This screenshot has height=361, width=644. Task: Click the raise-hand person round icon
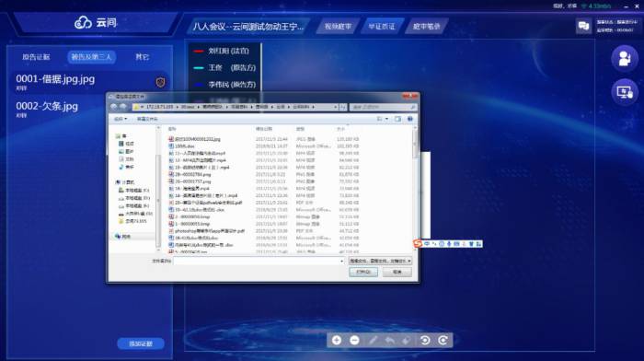pyautogui.click(x=625, y=58)
